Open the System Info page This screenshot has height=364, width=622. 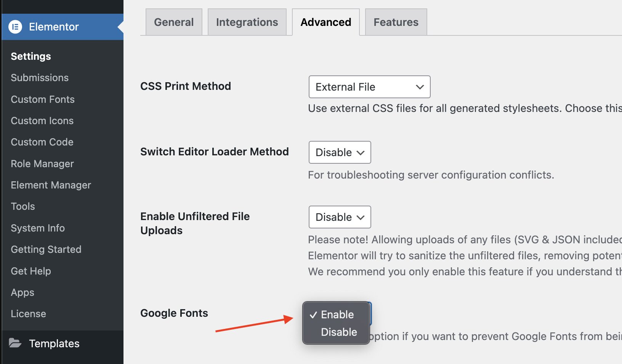click(37, 228)
